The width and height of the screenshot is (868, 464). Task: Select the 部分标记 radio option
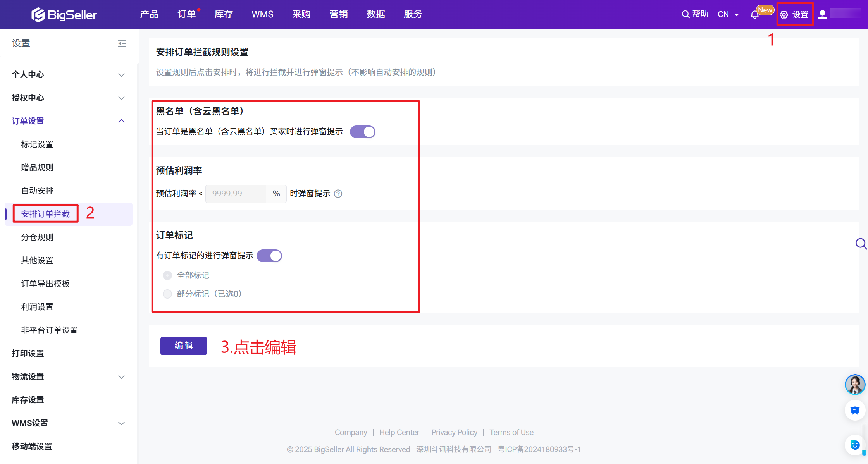point(167,294)
